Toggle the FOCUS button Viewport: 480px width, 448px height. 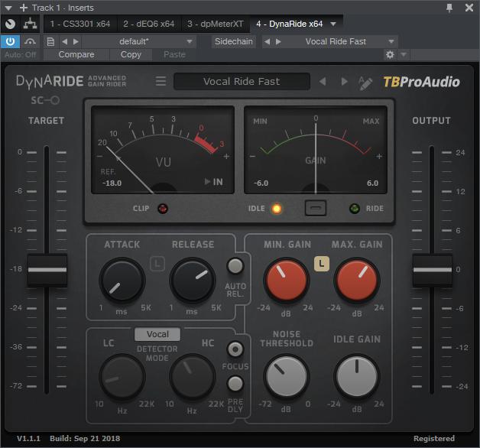(235, 349)
